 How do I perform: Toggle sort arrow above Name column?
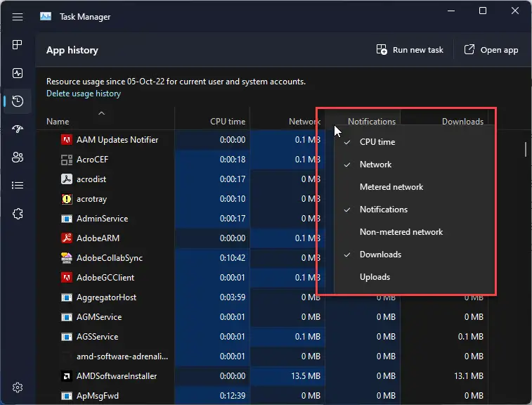[101, 113]
